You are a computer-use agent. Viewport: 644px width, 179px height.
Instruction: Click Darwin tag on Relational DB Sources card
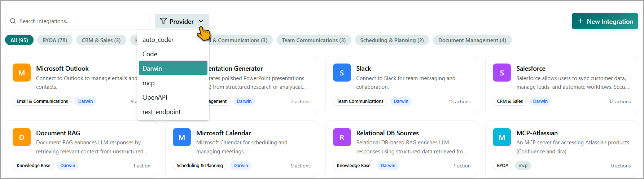pos(388,166)
